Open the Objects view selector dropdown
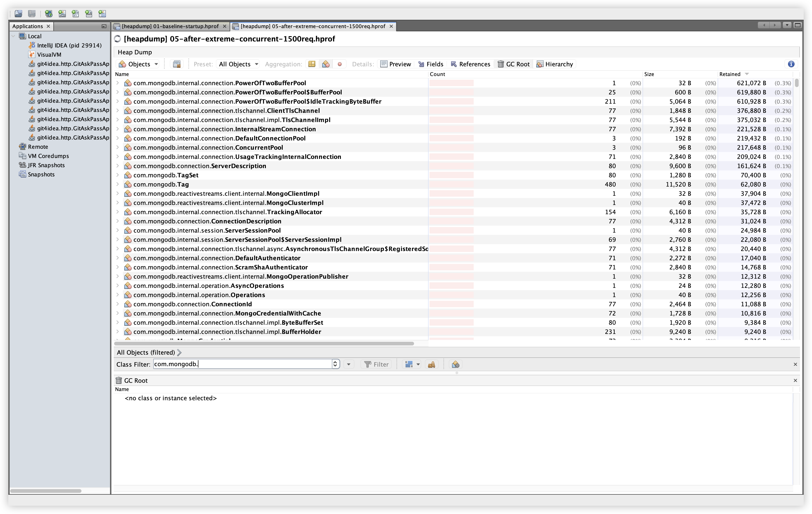 (137, 64)
